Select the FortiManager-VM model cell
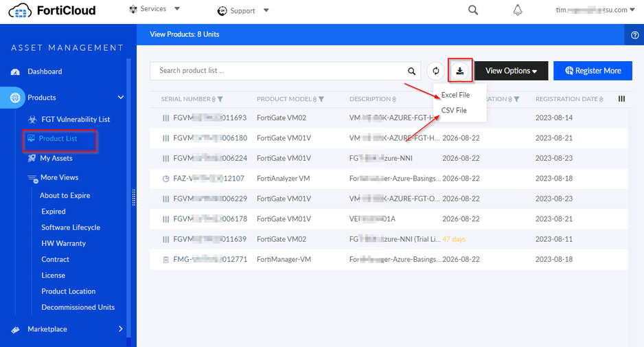Image resolution: width=644 pixels, height=347 pixels. [284, 260]
